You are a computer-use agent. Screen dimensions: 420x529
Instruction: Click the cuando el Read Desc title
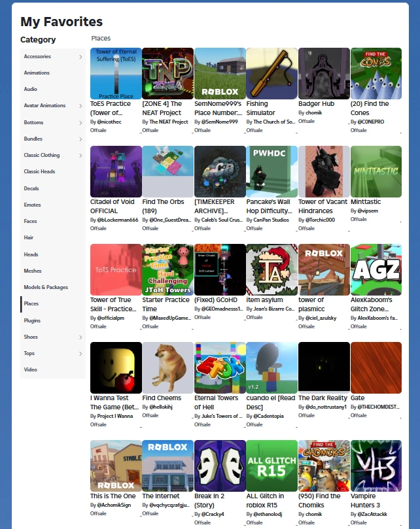coord(270,403)
